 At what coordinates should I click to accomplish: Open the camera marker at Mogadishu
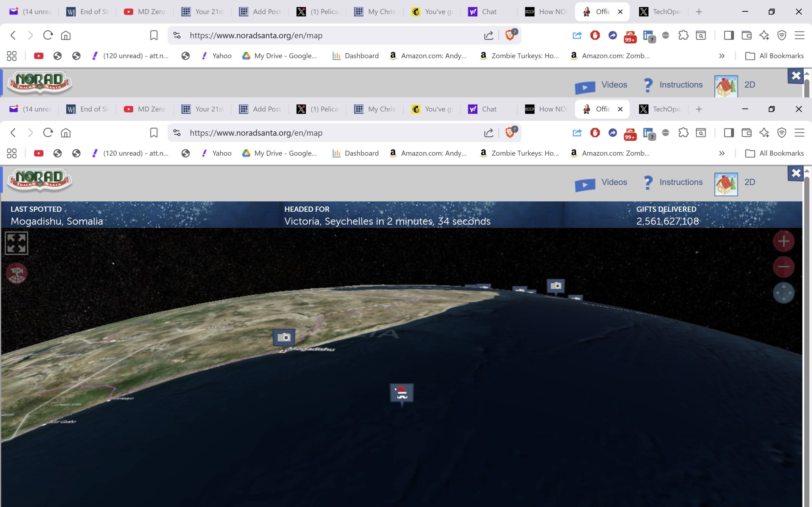[284, 337]
